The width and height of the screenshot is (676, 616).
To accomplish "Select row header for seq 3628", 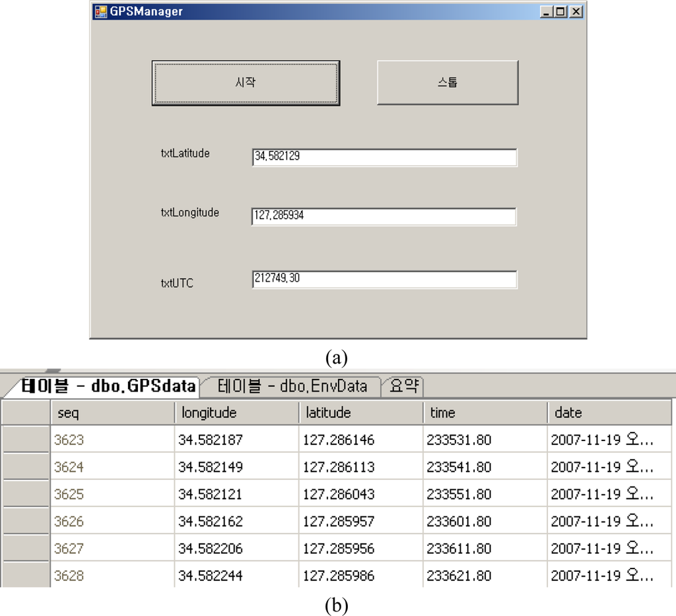I will point(26,576).
